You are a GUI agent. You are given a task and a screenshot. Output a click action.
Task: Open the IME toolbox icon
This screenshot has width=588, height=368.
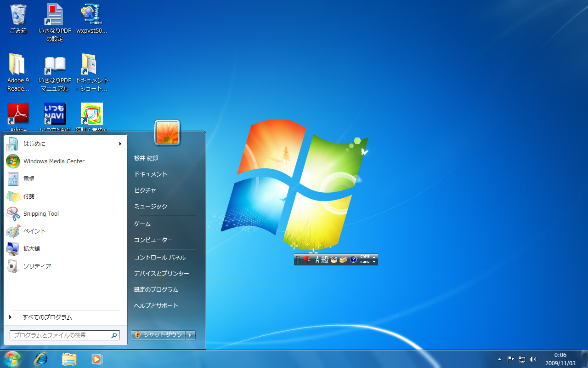tap(343, 260)
